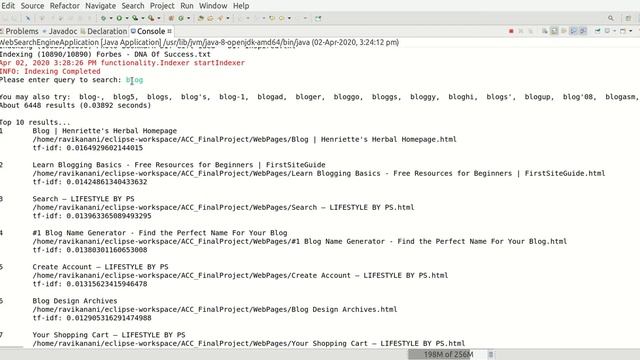Open the Run menu
Viewport: 640px width, 360px height.
point(187,6)
